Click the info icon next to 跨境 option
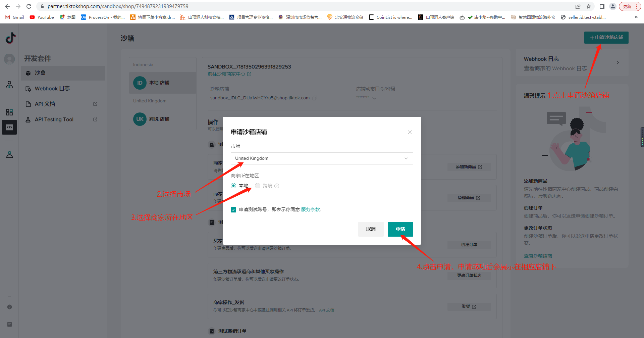 point(277,186)
